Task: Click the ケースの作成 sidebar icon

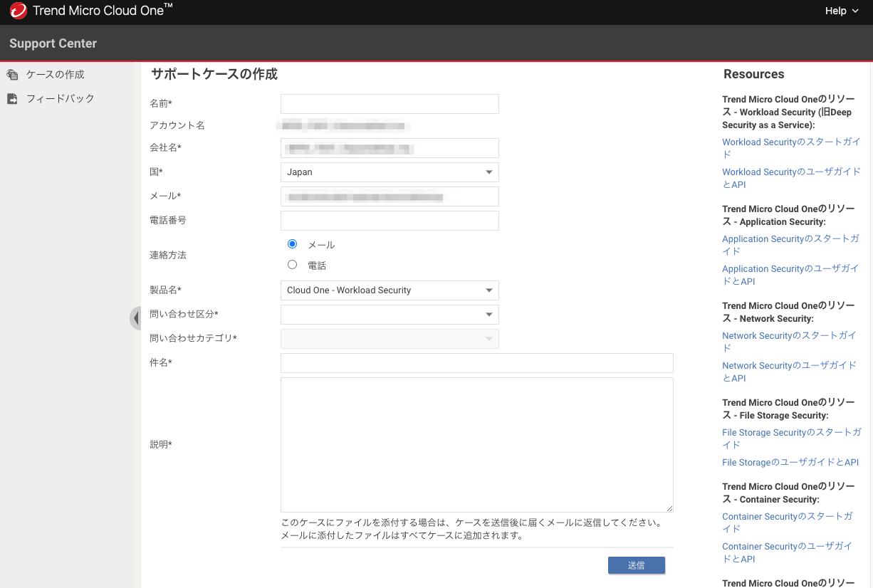Action: point(12,75)
